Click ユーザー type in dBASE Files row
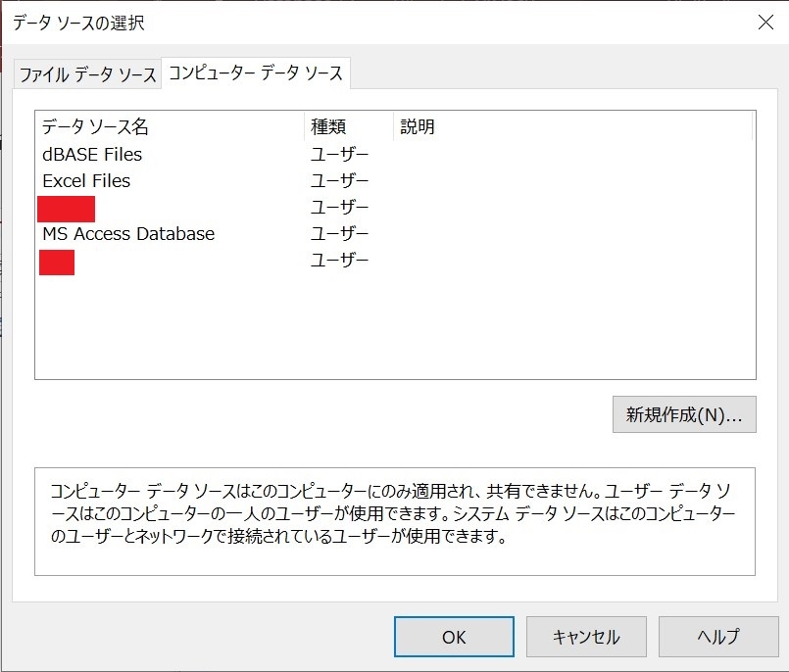This screenshot has height=672, width=789. coord(340,155)
